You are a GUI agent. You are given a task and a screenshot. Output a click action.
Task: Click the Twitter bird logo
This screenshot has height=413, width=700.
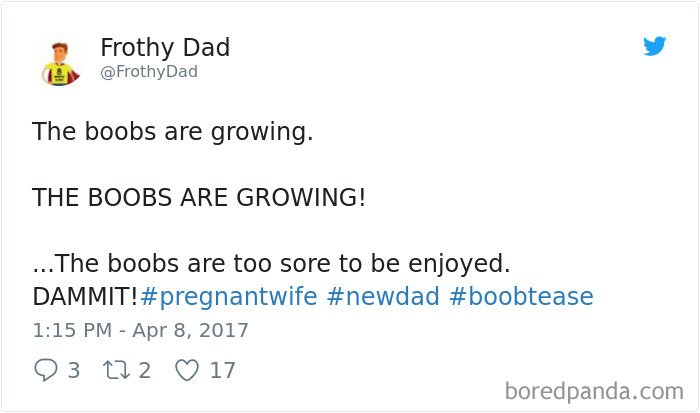click(654, 46)
